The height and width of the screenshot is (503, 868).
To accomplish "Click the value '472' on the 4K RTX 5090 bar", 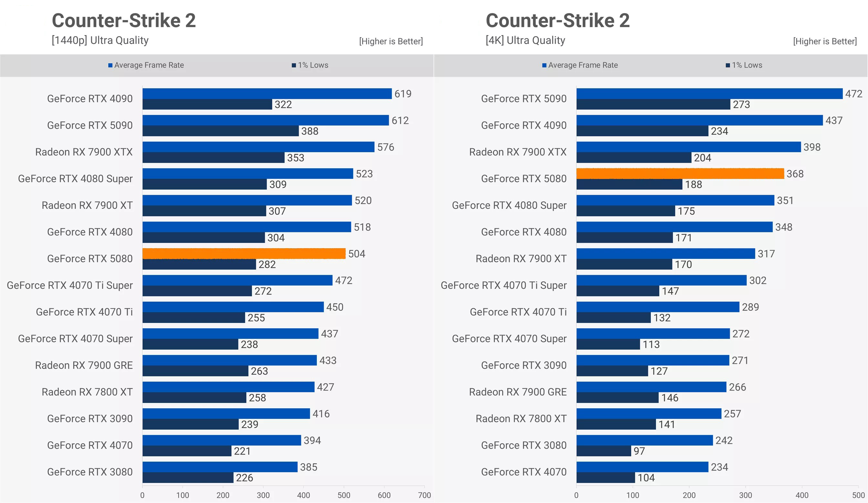I will click(x=854, y=94).
